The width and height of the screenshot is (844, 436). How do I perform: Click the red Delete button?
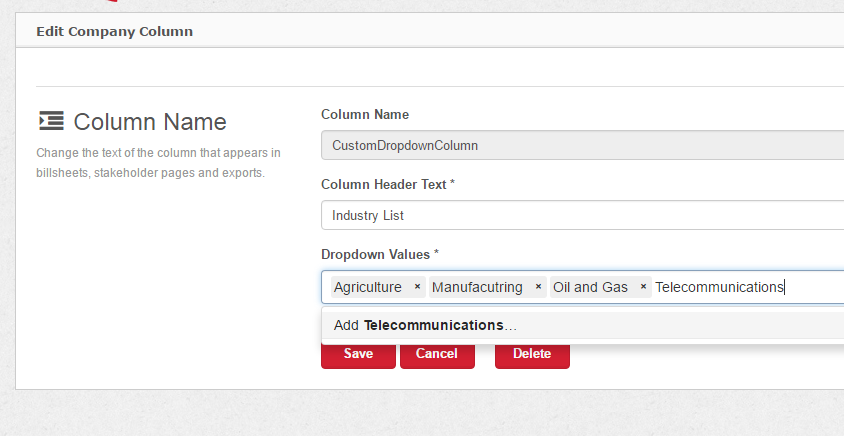(532, 353)
